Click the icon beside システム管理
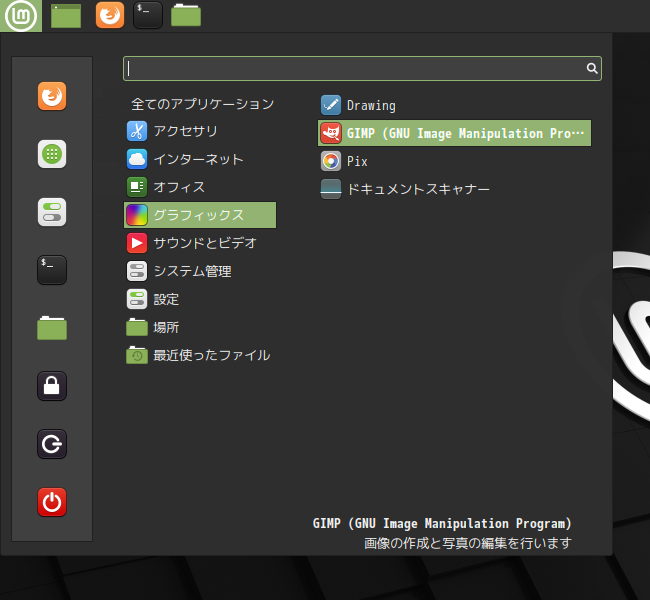This screenshot has height=600, width=650. tap(137, 271)
